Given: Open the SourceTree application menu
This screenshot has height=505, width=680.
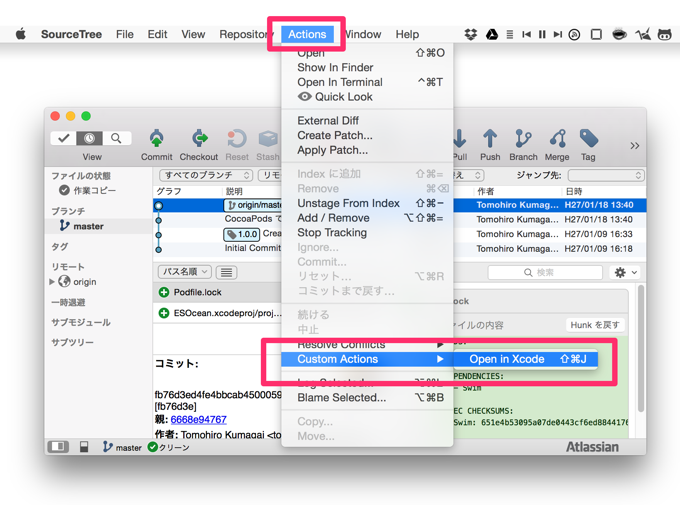Looking at the screenshot, I should [72, 34].
